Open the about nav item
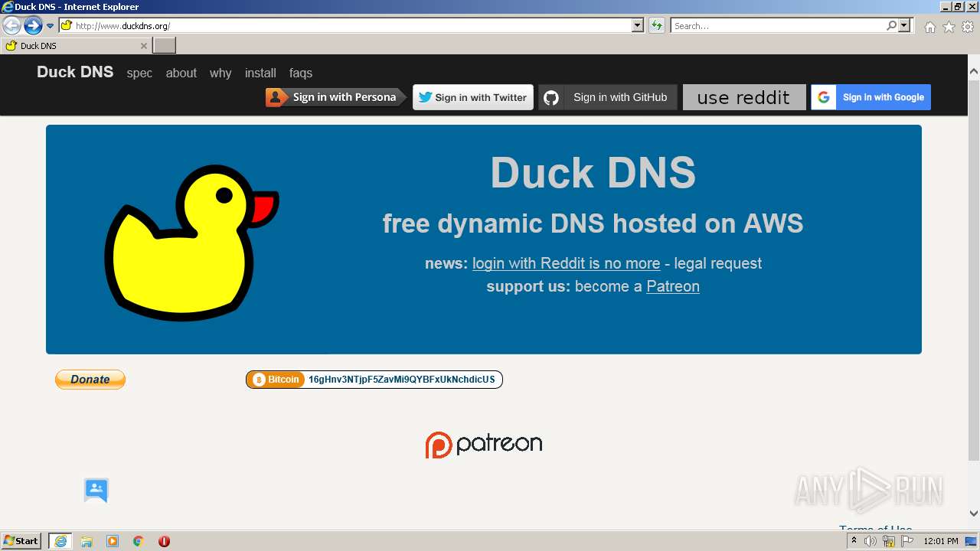The height and width of the screenshot is (551, 980). click(x=181, y=73)
